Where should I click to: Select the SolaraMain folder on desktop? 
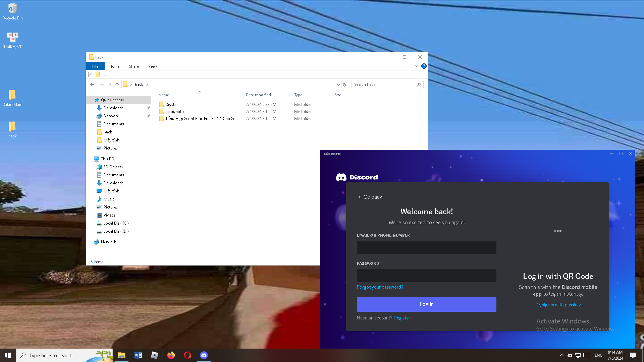12,98
